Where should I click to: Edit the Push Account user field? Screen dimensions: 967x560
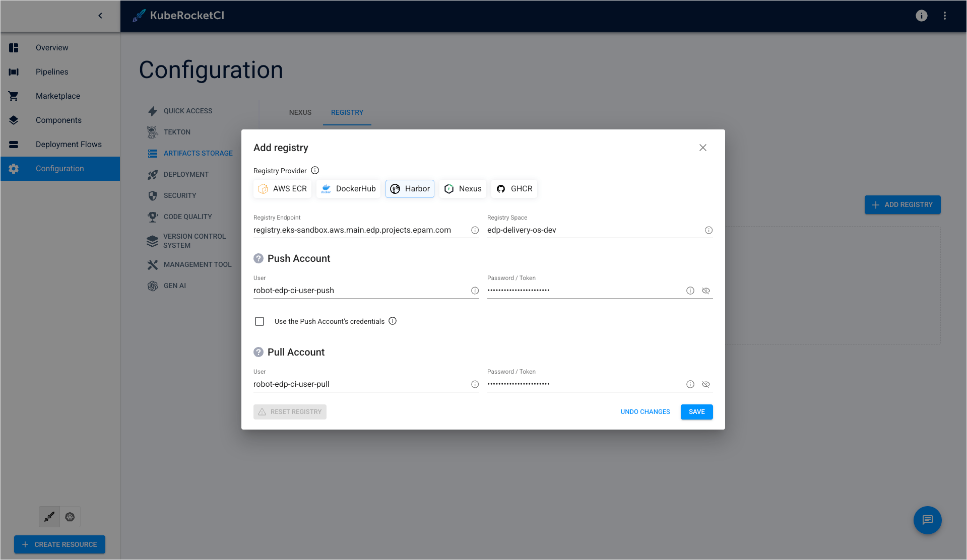(361, 291)
